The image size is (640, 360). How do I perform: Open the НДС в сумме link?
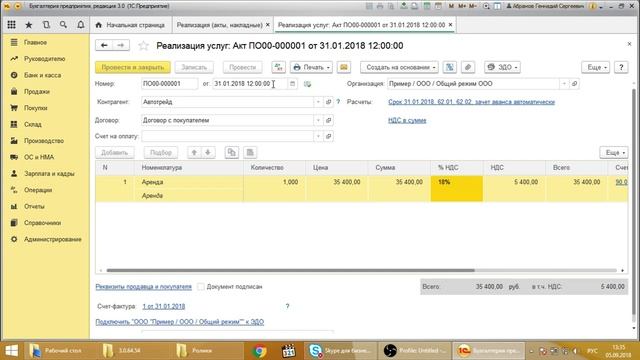[x=407, y=120]
